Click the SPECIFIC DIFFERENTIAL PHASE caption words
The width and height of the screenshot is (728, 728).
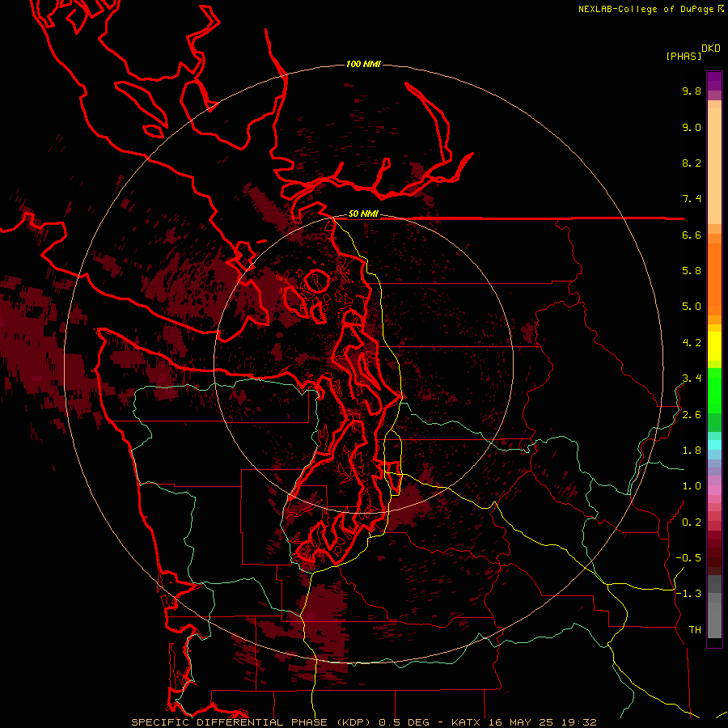point(231,722)
